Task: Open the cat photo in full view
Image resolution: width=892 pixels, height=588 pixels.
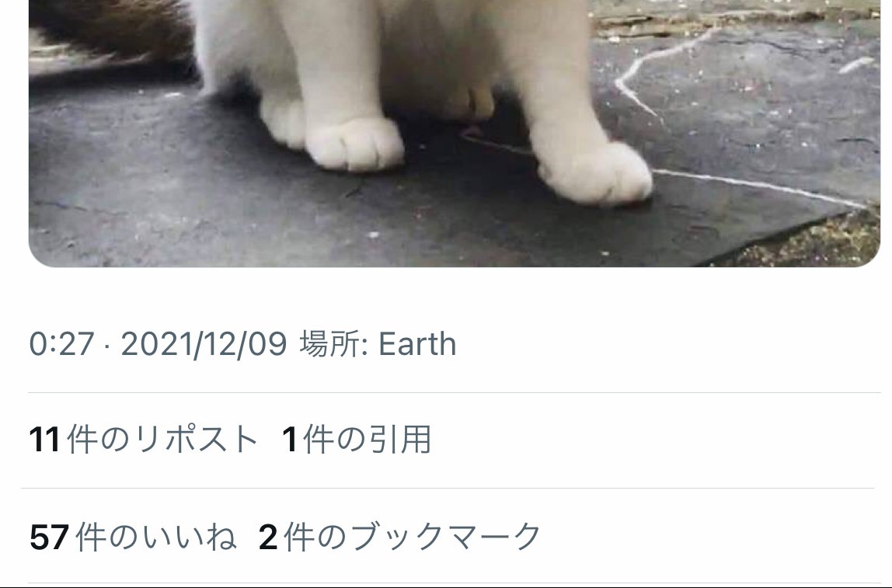Action: [455, 133]
